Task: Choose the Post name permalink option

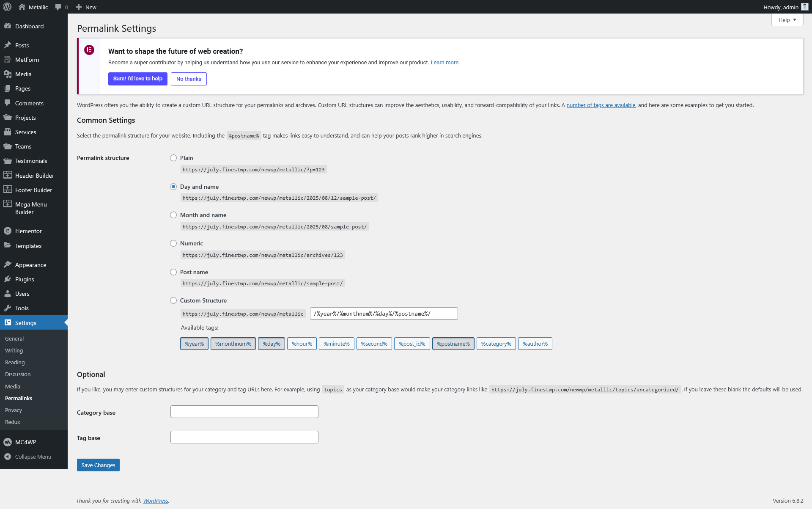Action: 173,272
